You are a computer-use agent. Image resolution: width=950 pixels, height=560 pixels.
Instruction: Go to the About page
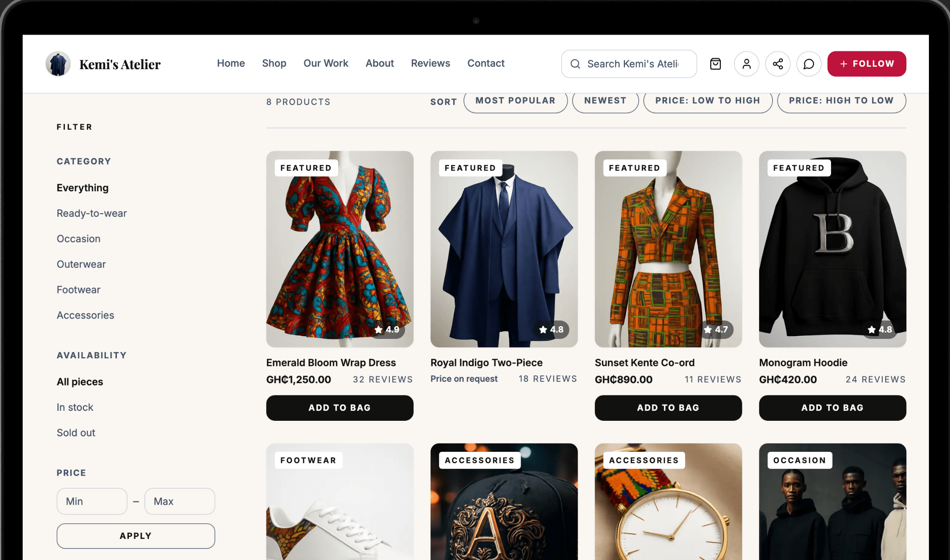[380, 63]
